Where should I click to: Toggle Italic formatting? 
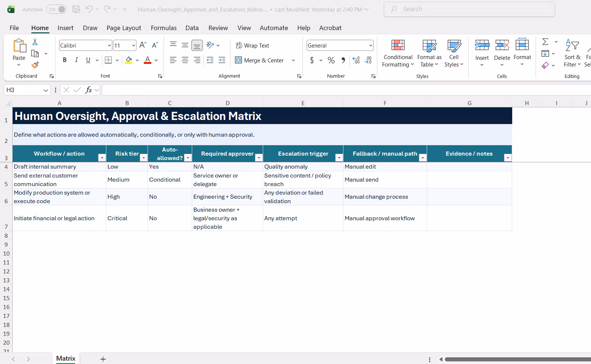[x=77, y=60]
